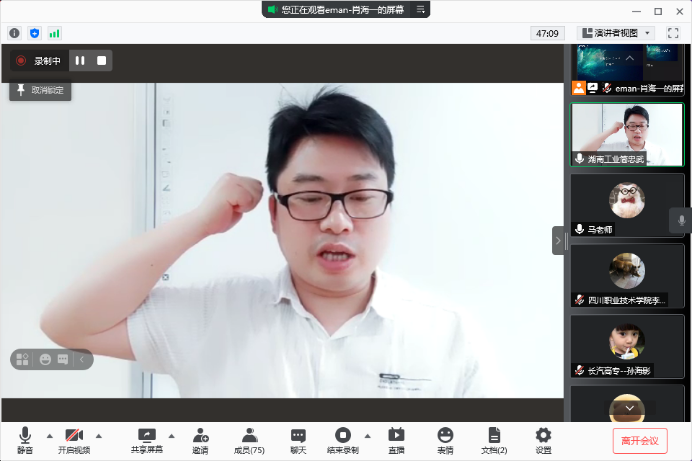The image size is (693, 462).
Task: Enter full screen mode via top-right icon
Action: tap(673, 33)
